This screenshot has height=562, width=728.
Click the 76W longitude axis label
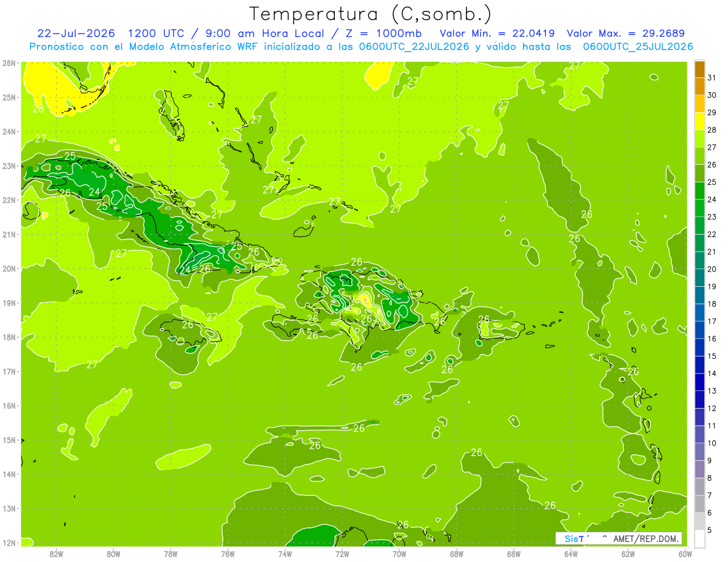click(x=228, y=554)
